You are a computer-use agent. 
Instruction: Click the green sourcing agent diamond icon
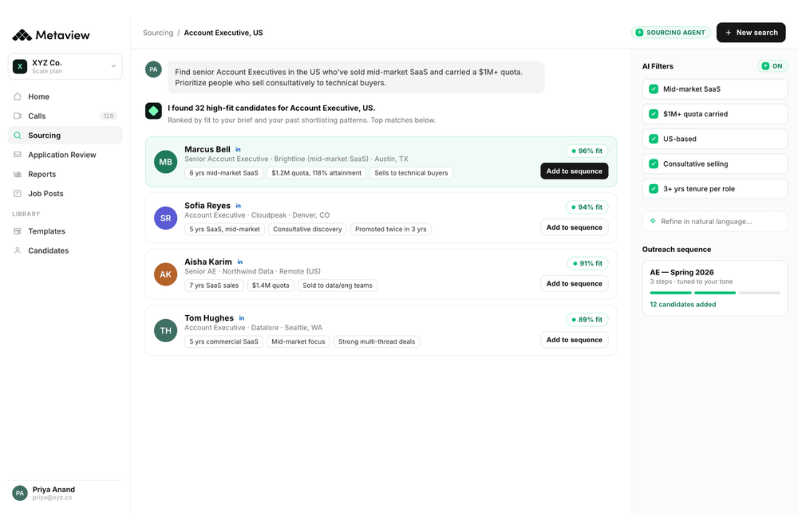click(154, 111)
